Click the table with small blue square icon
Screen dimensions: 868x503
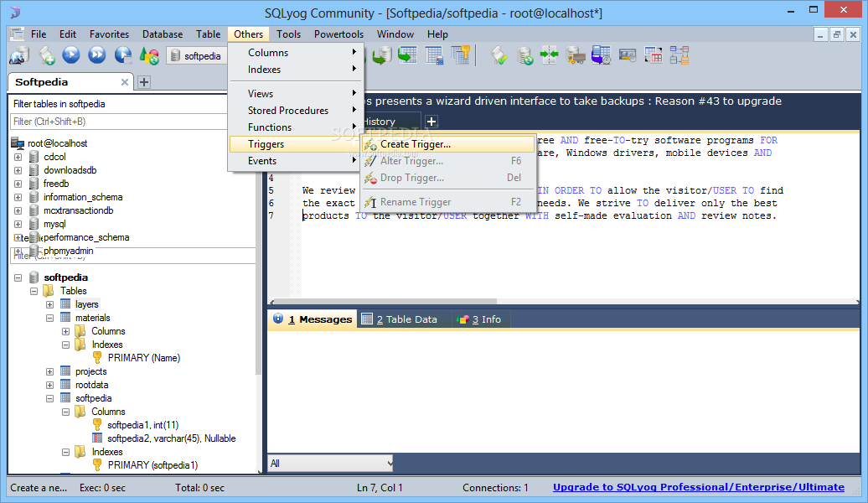point(433,55)
